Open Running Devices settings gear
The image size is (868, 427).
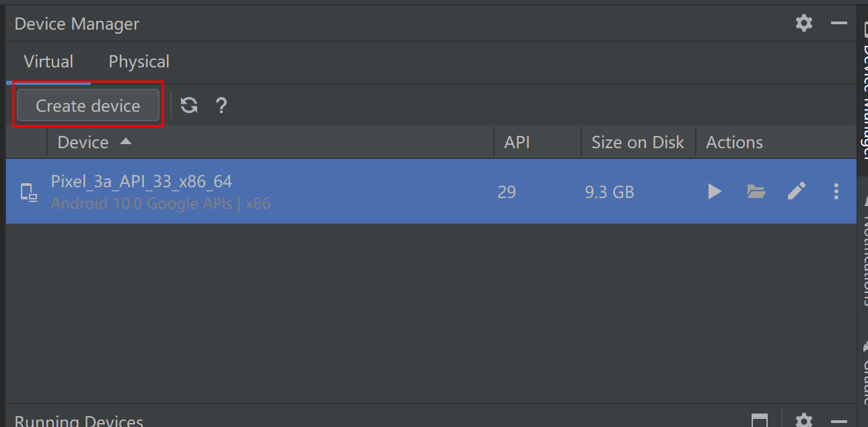click(x=804, y=421)
